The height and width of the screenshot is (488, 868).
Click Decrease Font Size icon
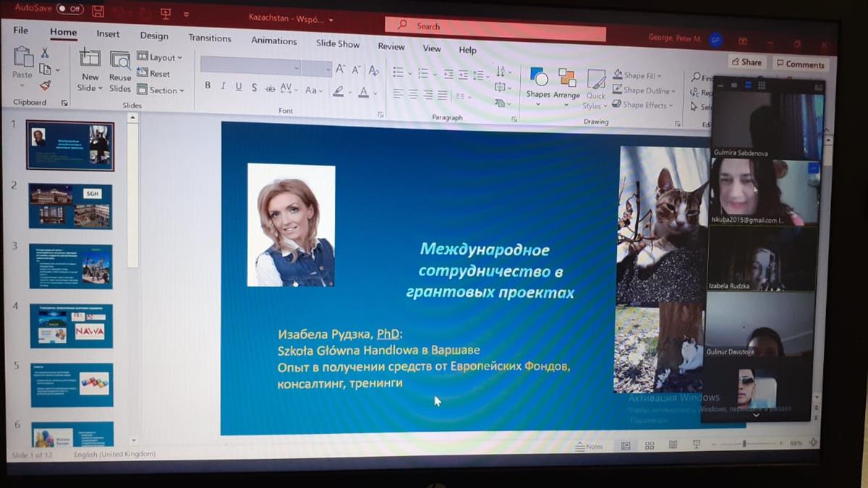356,70
